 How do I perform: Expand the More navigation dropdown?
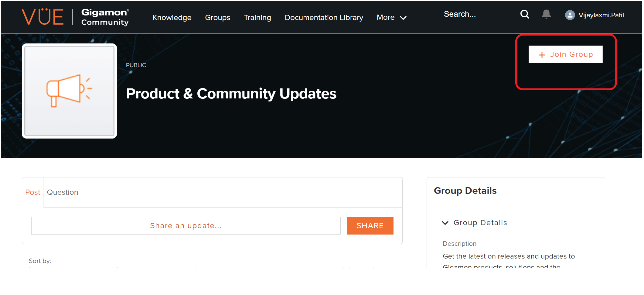click(x=391, y=18)
